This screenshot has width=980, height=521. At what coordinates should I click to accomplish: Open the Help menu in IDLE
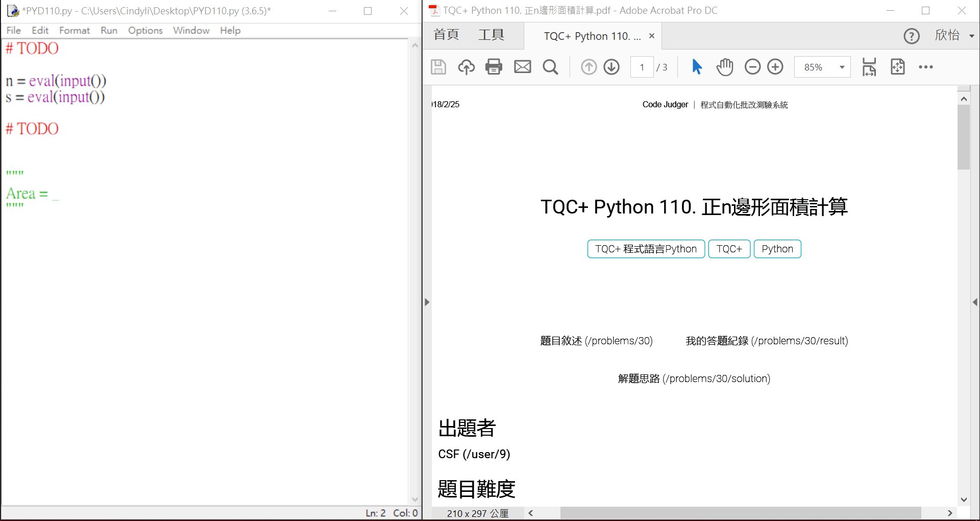click(230, 30)
